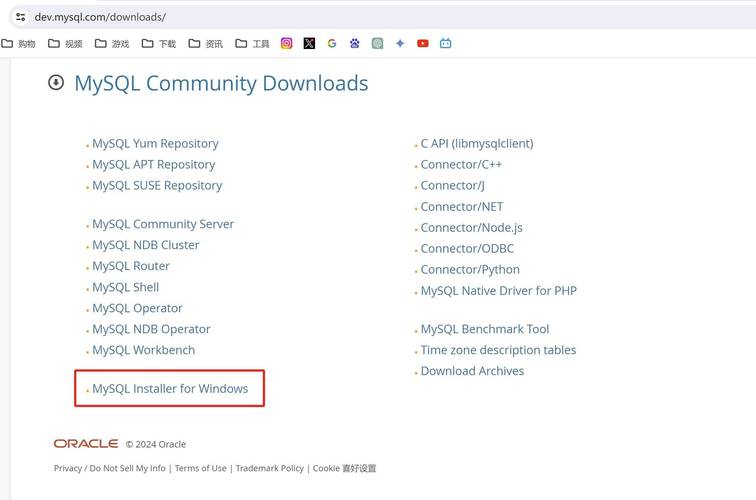Open Connector/ODBC link
This screenshot has height=500, width=756.
[x=467, y=249]
